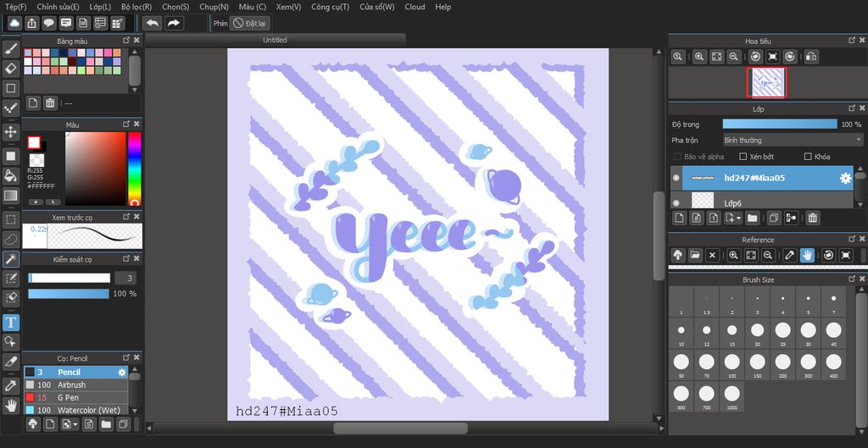
Task: Open the Công cụ(T) menu
Action: coord(331,7)
